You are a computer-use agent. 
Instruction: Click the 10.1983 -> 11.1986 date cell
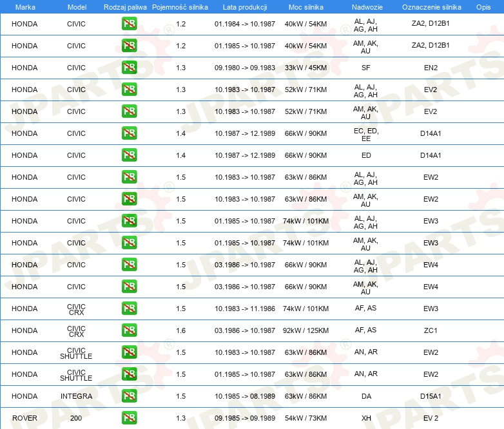tap(245, 309)
